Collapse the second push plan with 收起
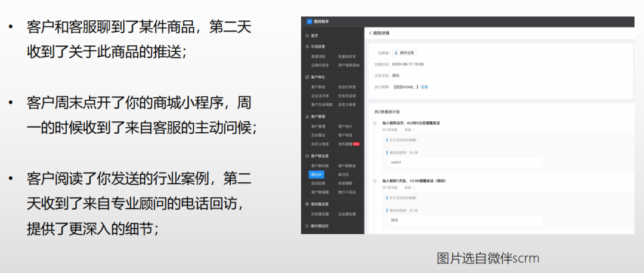This screenshot has height=273, width=644. 409,186
